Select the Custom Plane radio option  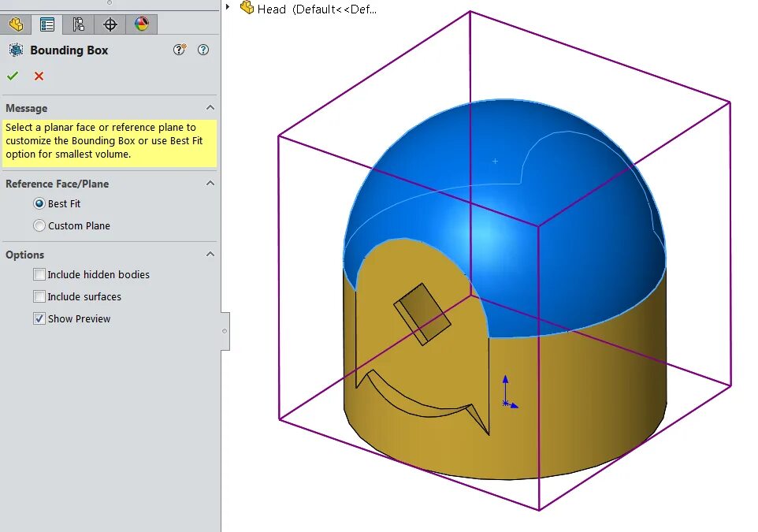point(39,225)
